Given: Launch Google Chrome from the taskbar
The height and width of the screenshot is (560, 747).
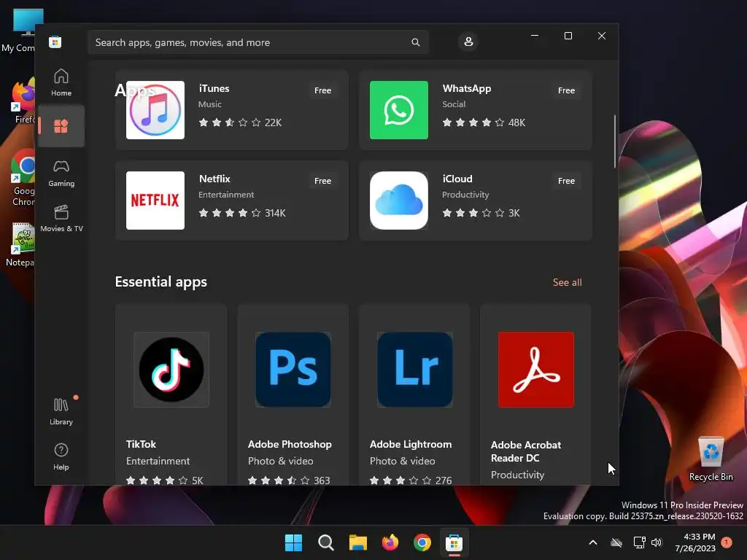Looking at the screenshot, I should click(422, 542).
